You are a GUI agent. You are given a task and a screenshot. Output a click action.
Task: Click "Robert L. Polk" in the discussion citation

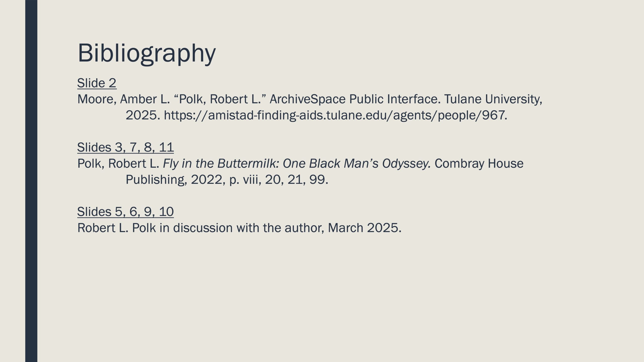pyautogui.click(x=116, y=228)
